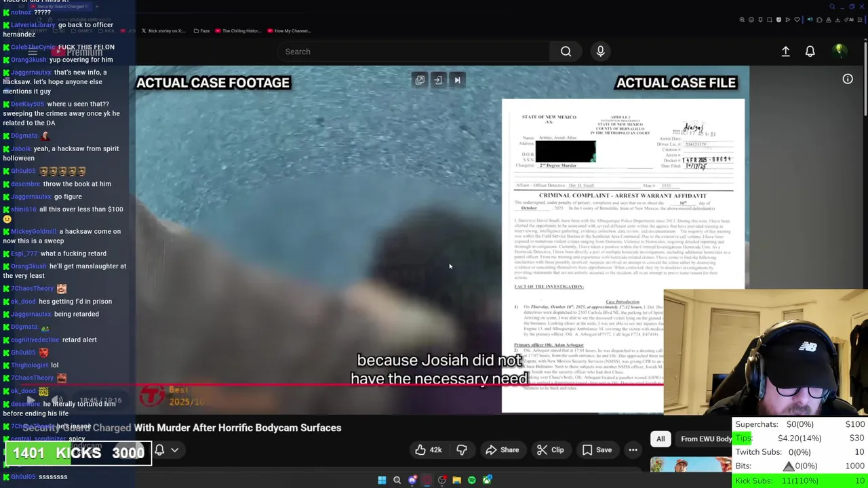This screenshot has height=488, width=868.
Task: Click the browser zoom magnifier icon
Action: [742, 20]
